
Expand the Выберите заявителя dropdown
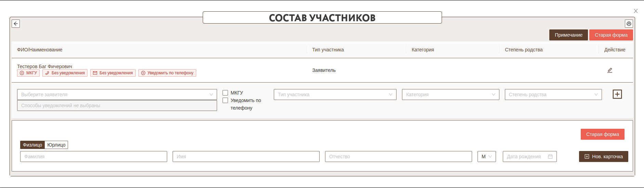(x=117, y=95)
